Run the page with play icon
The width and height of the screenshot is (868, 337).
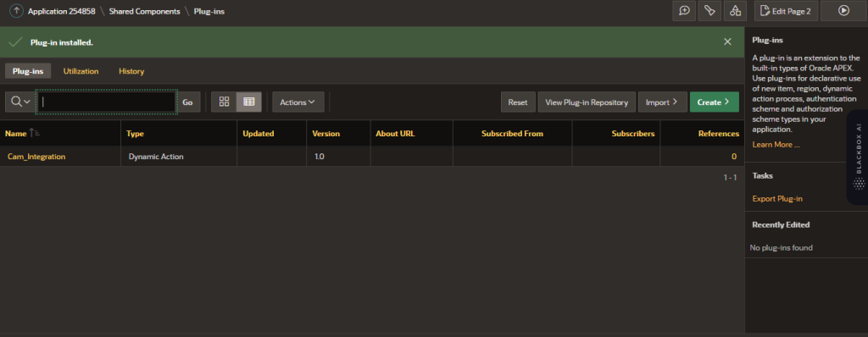coord(843,10)
